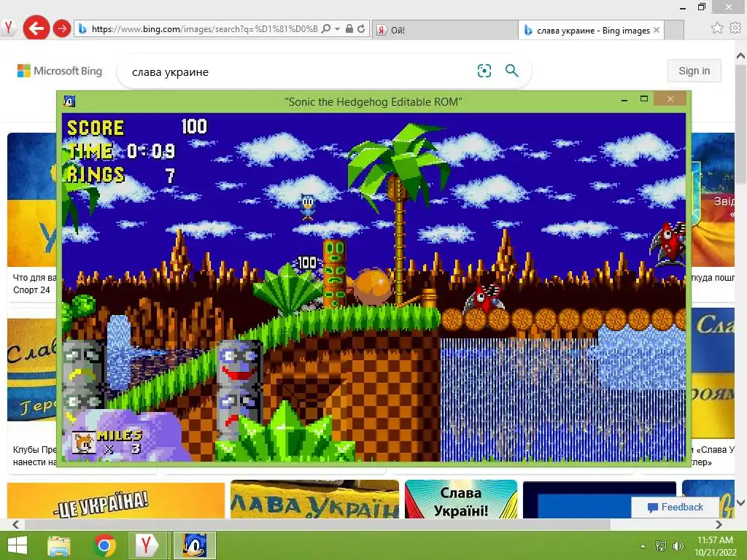Click the Microsoft Bing logo
747x560 pixels.
pos(60,71)
